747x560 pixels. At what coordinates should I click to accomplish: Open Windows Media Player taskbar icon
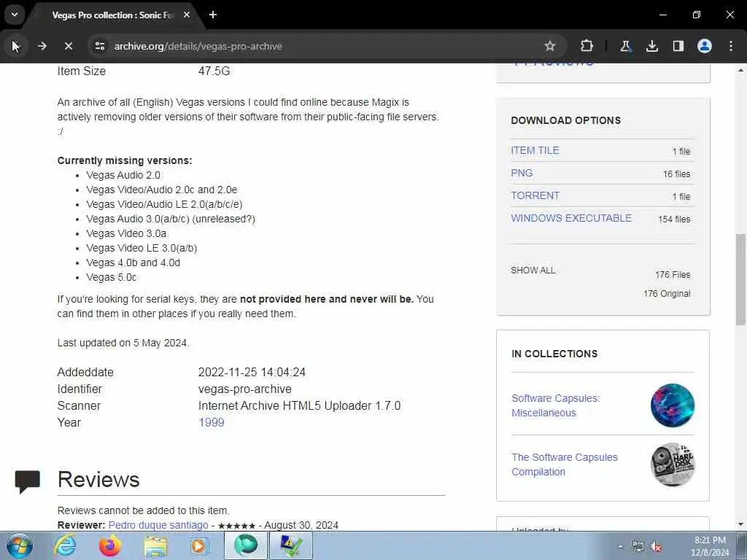click(x=200, y=545)
